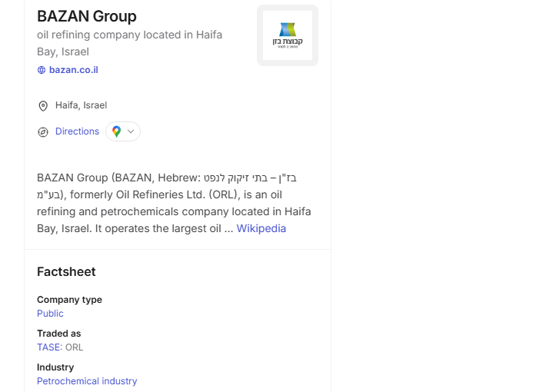Visit the Petrochemical industry link
The image size is (556, 392).
pos(87,381)
